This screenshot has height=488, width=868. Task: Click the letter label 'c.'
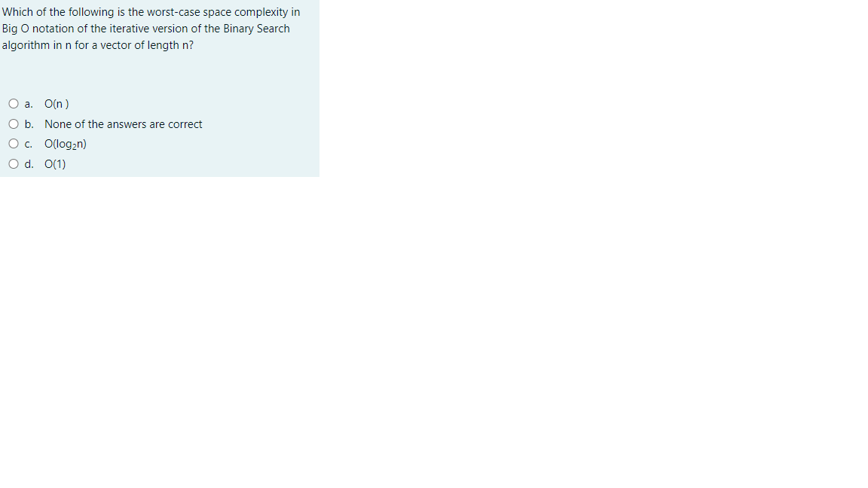pyautogui.click(x=28, y=144)
